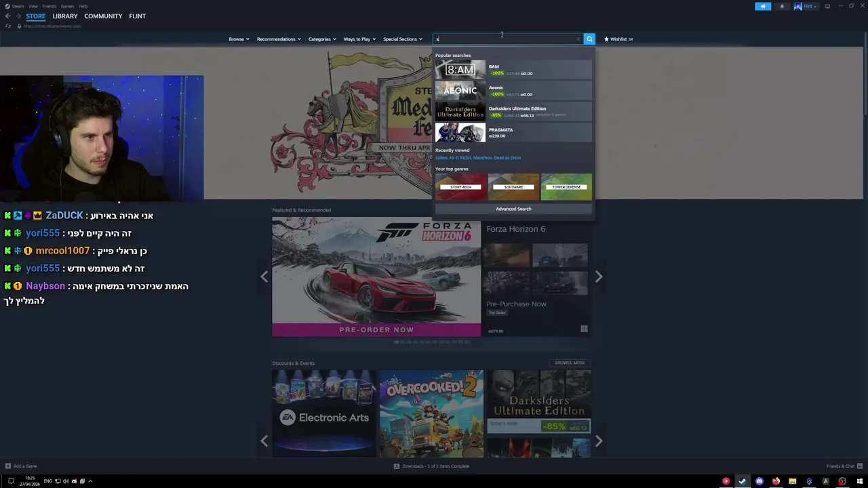The height and width of the screenshot is (488, 868).
Task: Open the Software genre tile
Action: (513, 186)
